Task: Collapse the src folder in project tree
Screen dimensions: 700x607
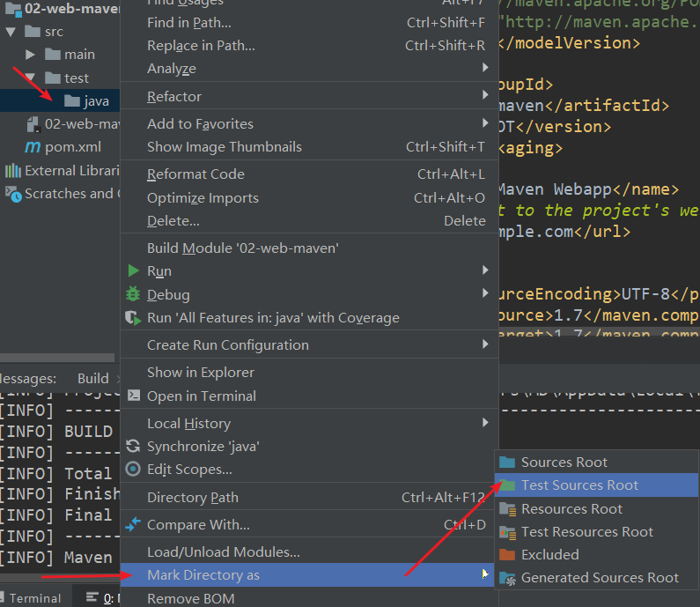Action: [11, 32]
